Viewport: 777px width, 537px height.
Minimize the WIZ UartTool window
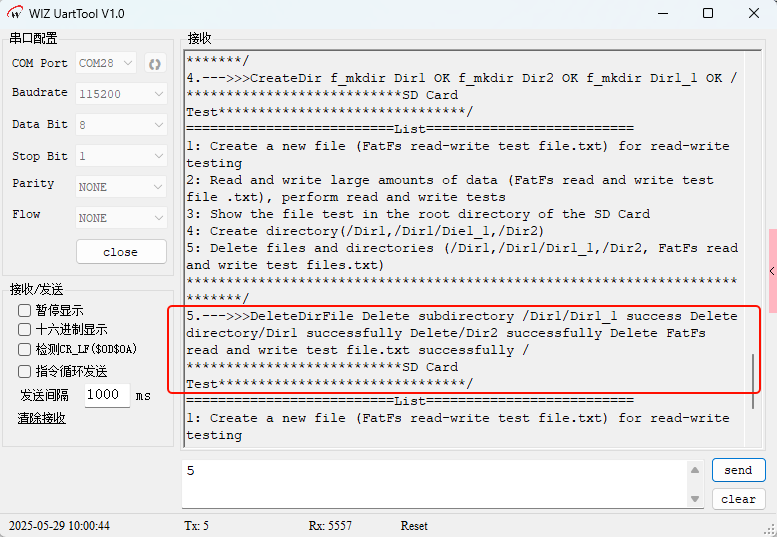663,13
